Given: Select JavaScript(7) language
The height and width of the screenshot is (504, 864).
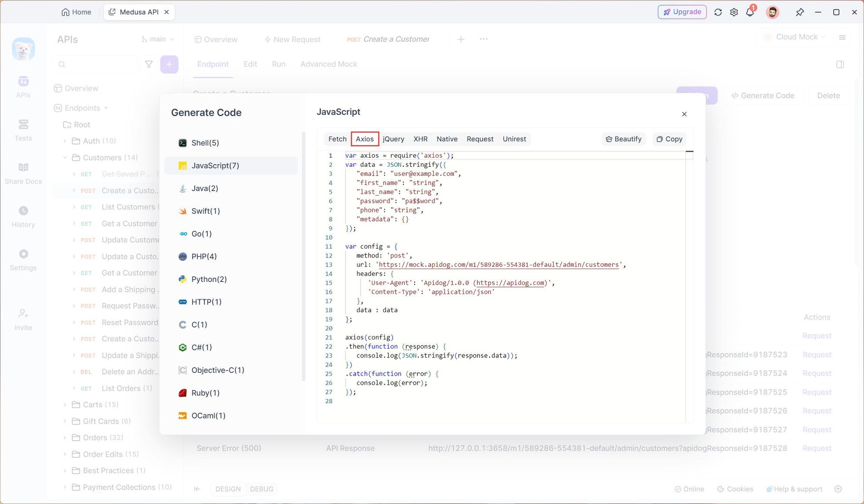Looking at the screenshot, I should pos(231,165).
